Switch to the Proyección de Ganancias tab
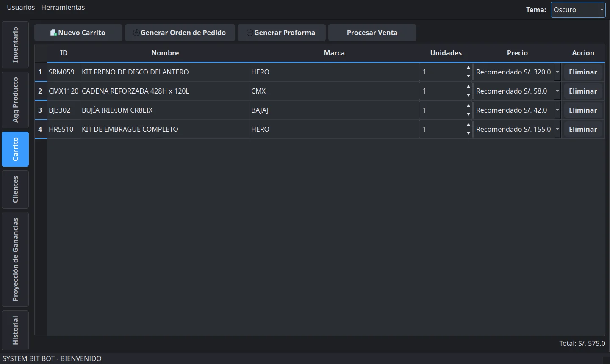 click(15, 259)
